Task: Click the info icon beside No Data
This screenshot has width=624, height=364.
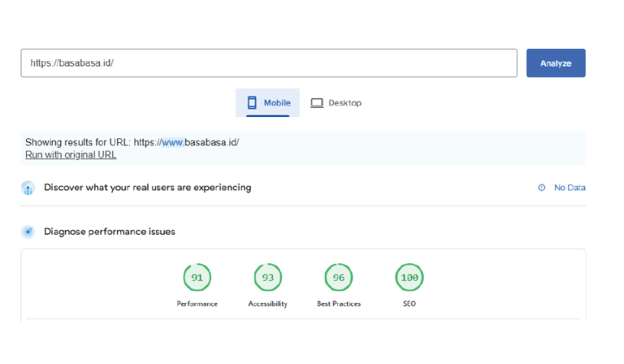Action: 541,187
